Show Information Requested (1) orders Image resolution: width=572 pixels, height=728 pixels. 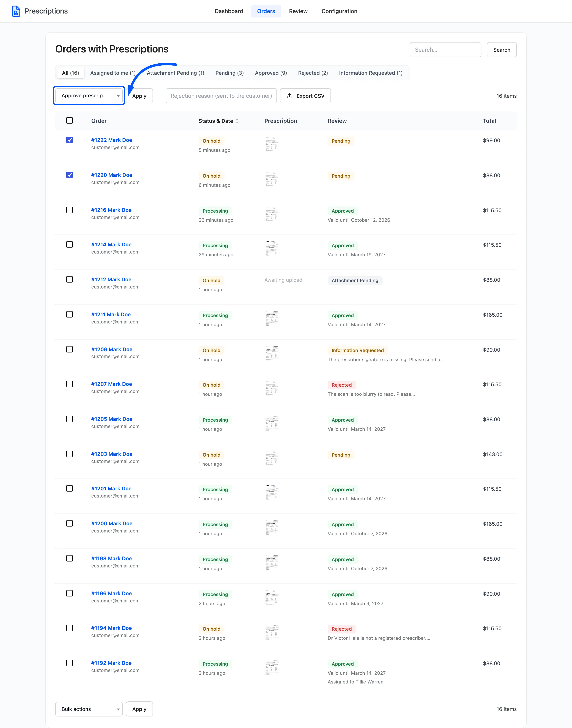click(371, 73)
